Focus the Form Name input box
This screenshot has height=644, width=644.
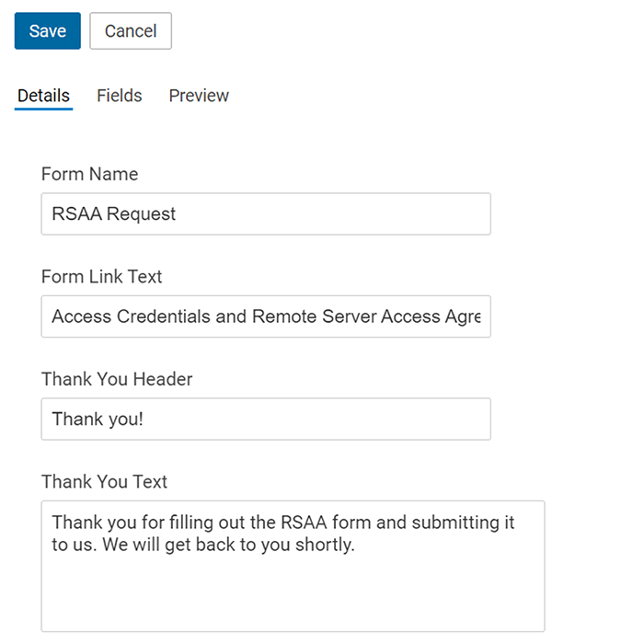point(266,214)
